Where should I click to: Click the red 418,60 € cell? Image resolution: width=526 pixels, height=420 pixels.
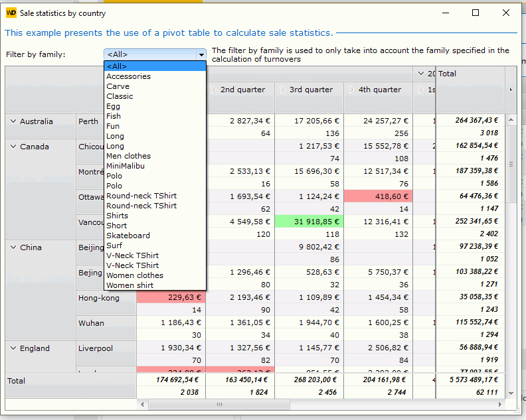click(x=379, y=196)
